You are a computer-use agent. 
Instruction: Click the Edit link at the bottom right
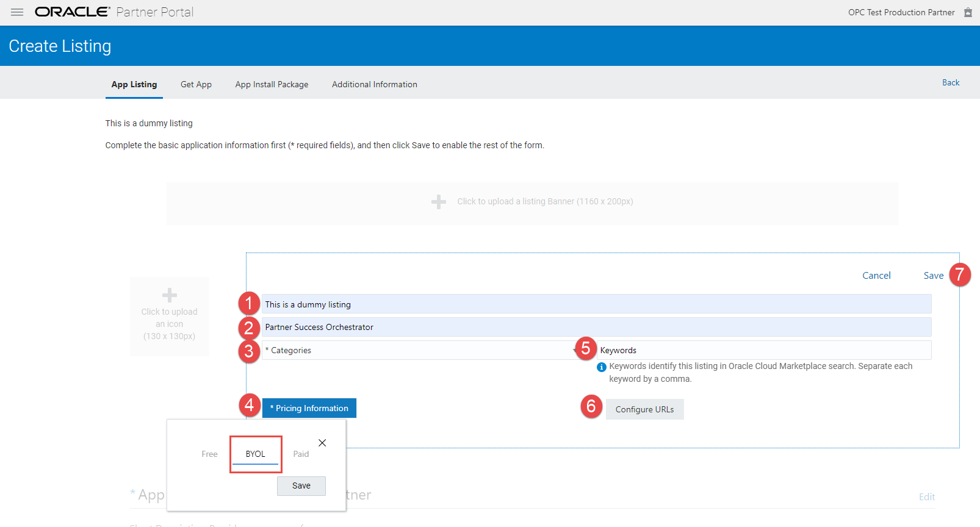927,497
